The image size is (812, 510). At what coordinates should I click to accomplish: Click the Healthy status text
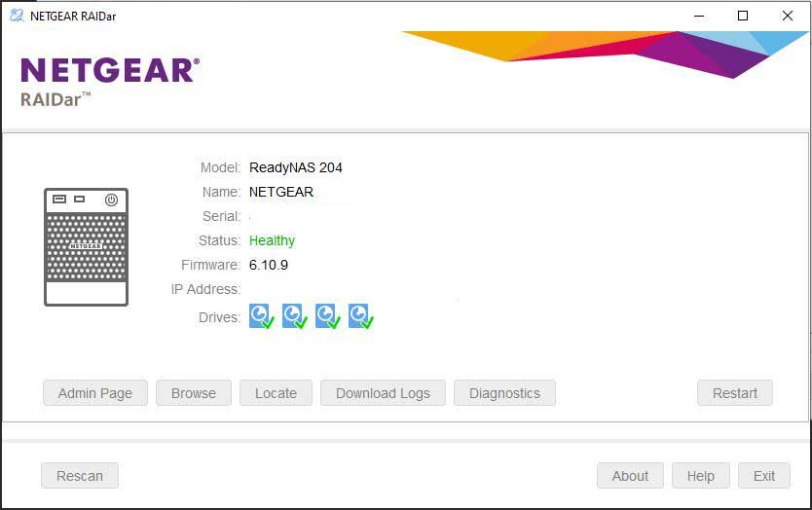(272, 240)
